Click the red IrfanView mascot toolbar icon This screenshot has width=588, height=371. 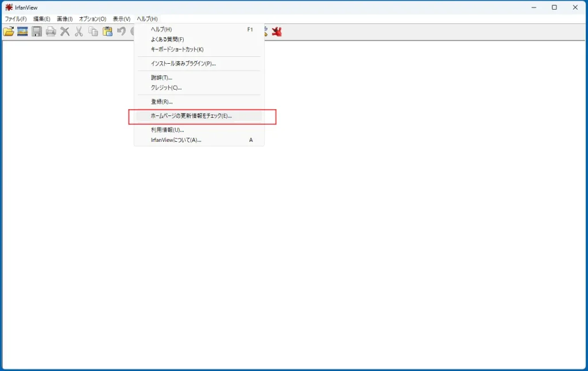pyautogui.click(x=277, y=32)
